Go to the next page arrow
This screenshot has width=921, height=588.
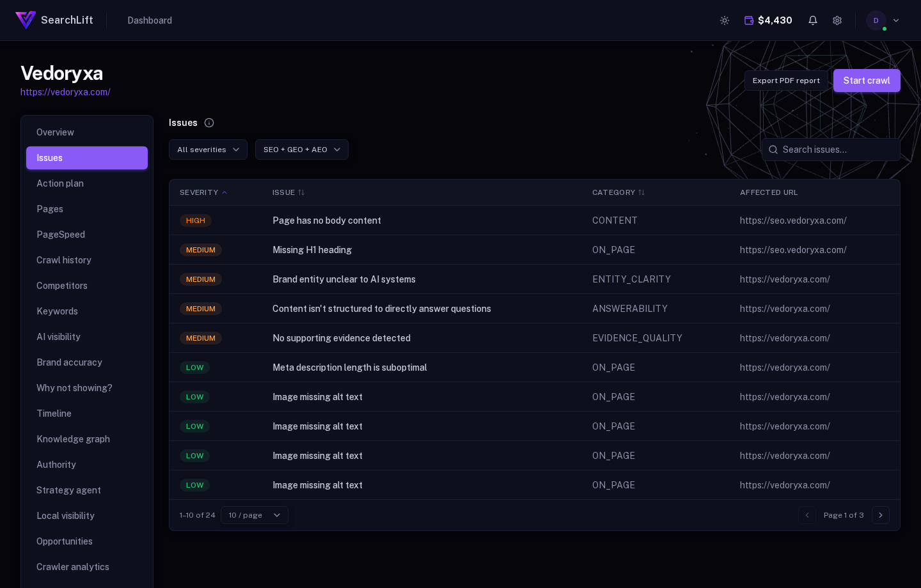coord(881,515)
